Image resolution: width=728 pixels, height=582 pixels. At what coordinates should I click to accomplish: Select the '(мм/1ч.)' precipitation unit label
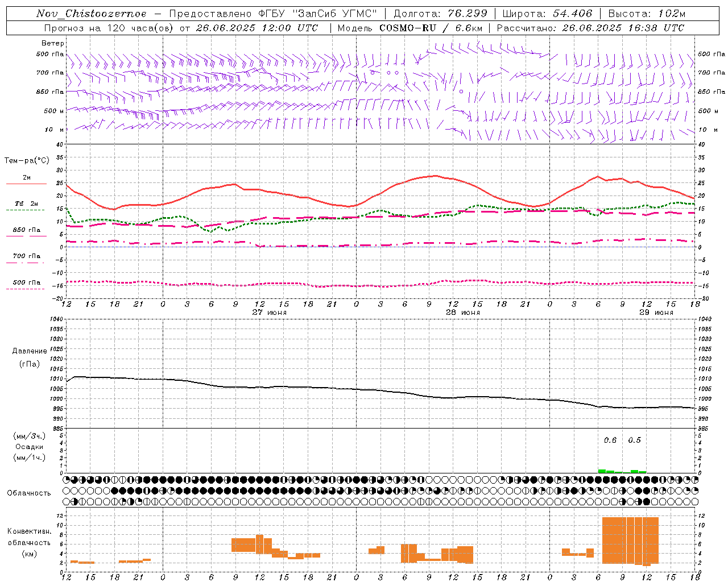click(30, 458)
